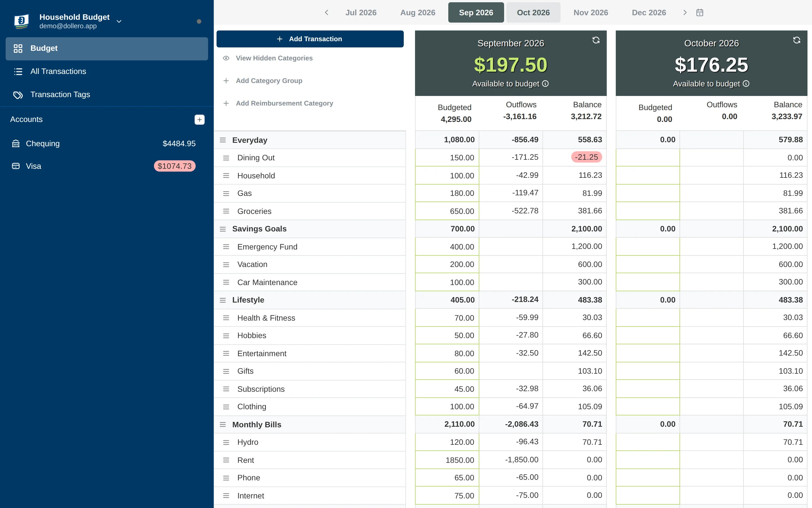
Task: Click the Visa balance badge $1074.73
Action: click(175, 166)
